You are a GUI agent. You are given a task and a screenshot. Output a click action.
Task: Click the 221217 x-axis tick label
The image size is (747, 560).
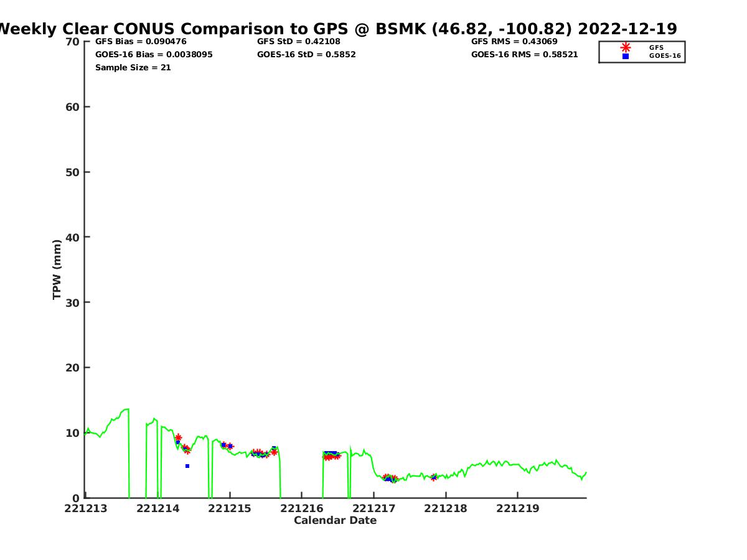tap(374, 508)
